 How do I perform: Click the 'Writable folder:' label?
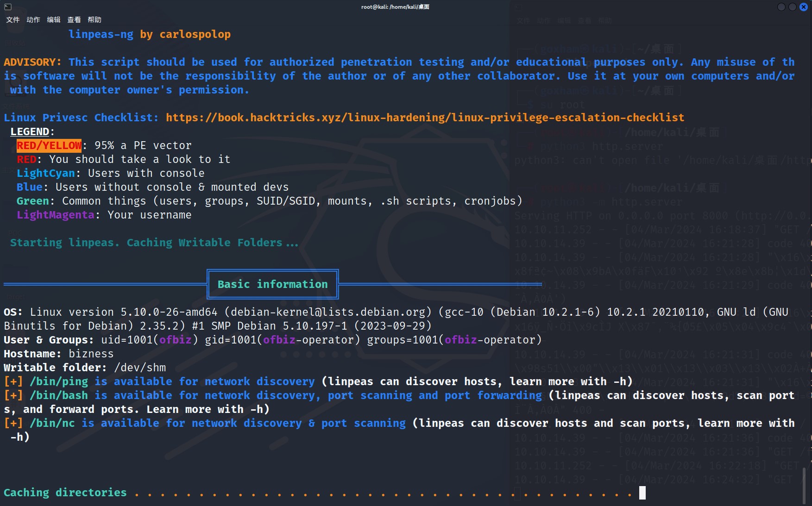[x=55, y=368]
